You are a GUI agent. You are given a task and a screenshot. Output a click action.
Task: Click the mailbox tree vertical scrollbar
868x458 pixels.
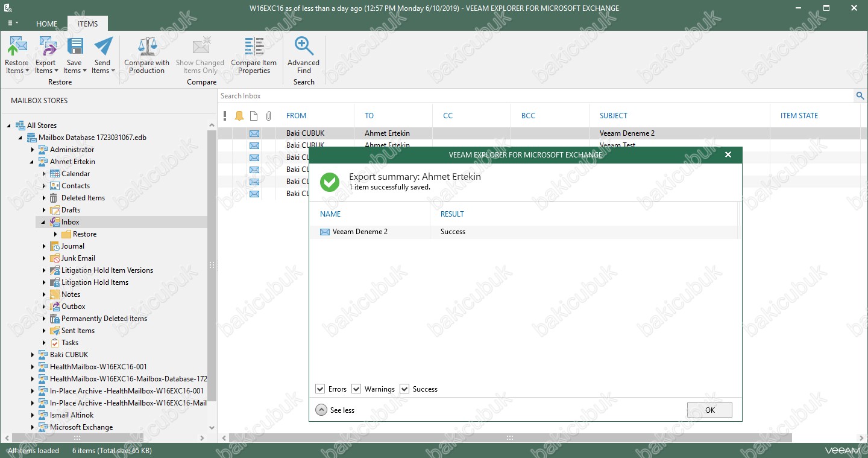click(x=212, y=266)
